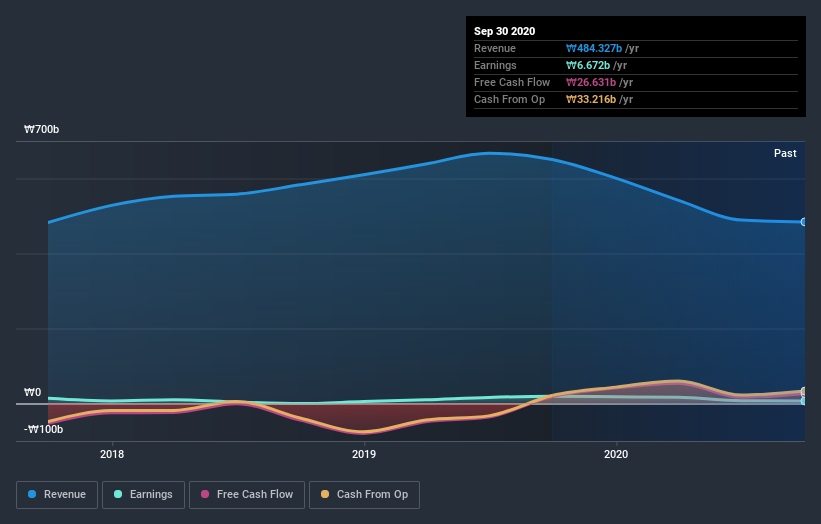821x524 pixels.
Task: Click the Cash From Op label in tooltip
Action: pyautogui.click(x=509, y=99)
